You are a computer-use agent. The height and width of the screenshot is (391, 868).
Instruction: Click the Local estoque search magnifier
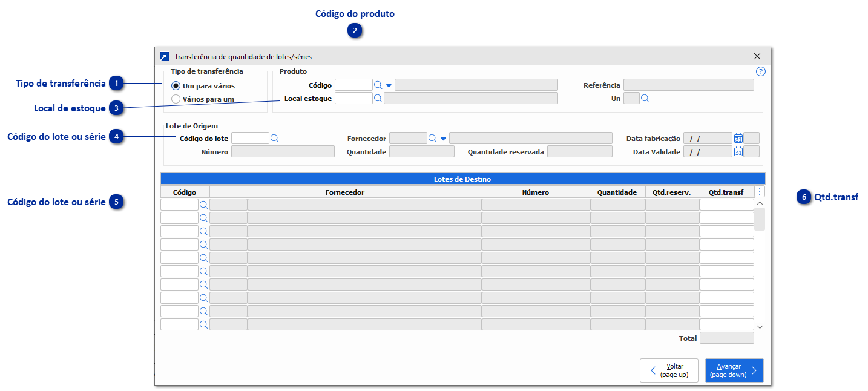tap(378, 99)
